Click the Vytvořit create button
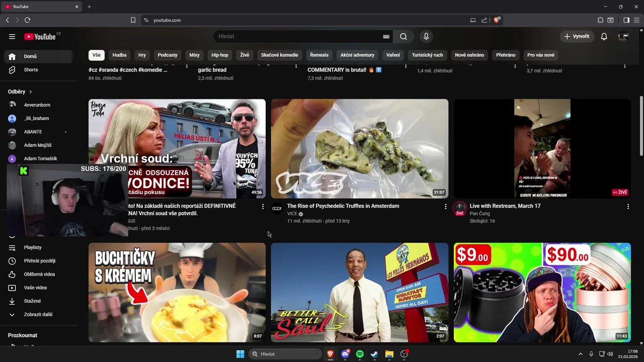 [x=577, y=36]
